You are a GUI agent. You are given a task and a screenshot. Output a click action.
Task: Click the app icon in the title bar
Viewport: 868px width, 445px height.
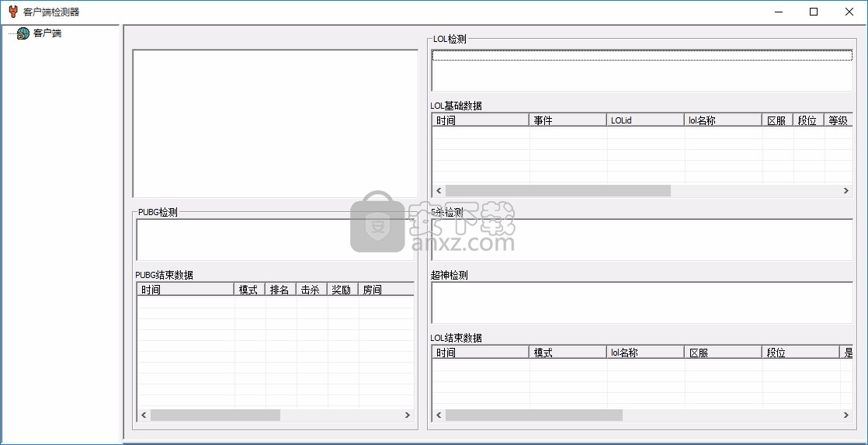(13, 12)
